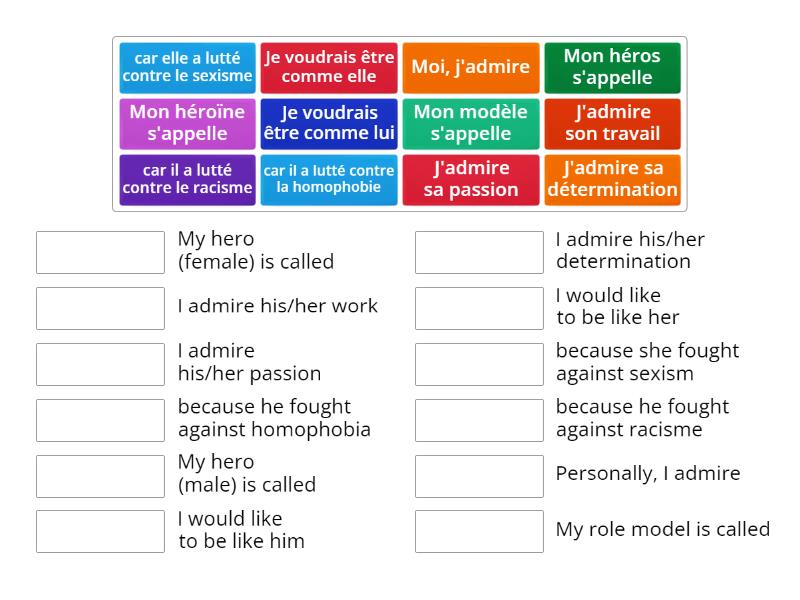Viewport: 800px width, 600px height.
Task: Select the drop box beside 'I admire his/her work'
Action: [100, 309]
